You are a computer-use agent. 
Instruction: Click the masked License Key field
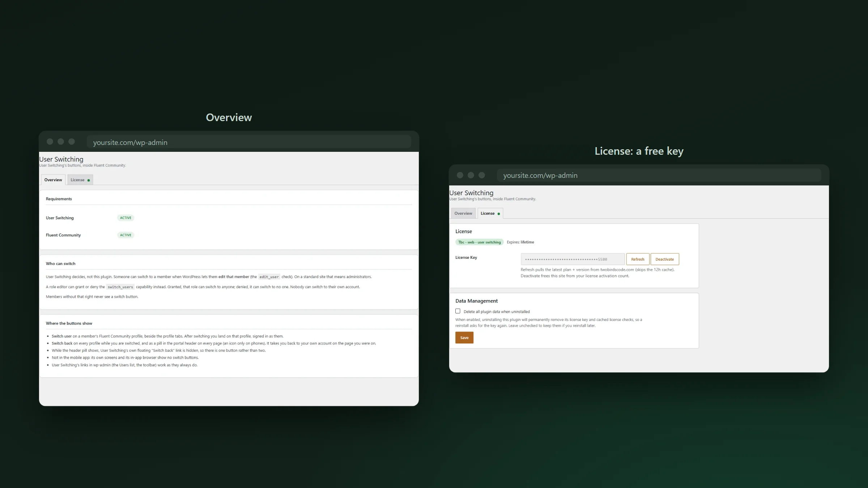pos(573,259)
